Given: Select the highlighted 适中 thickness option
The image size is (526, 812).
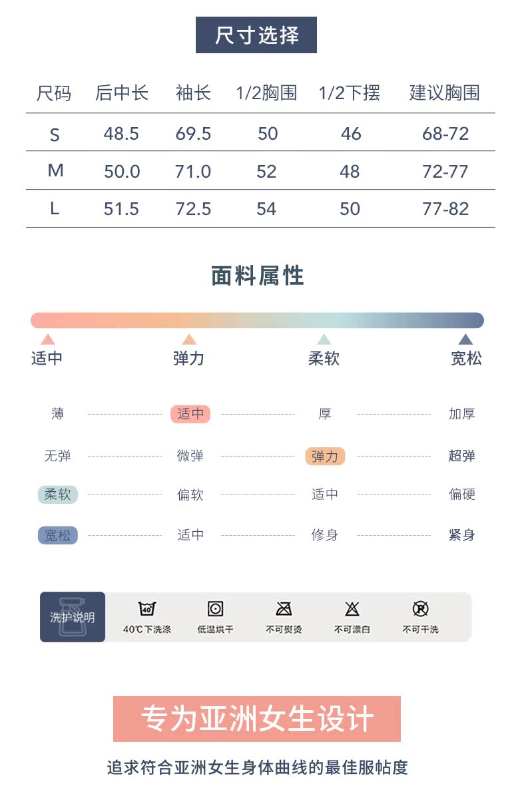Looking at the screenshot, I should click(190, 414).
